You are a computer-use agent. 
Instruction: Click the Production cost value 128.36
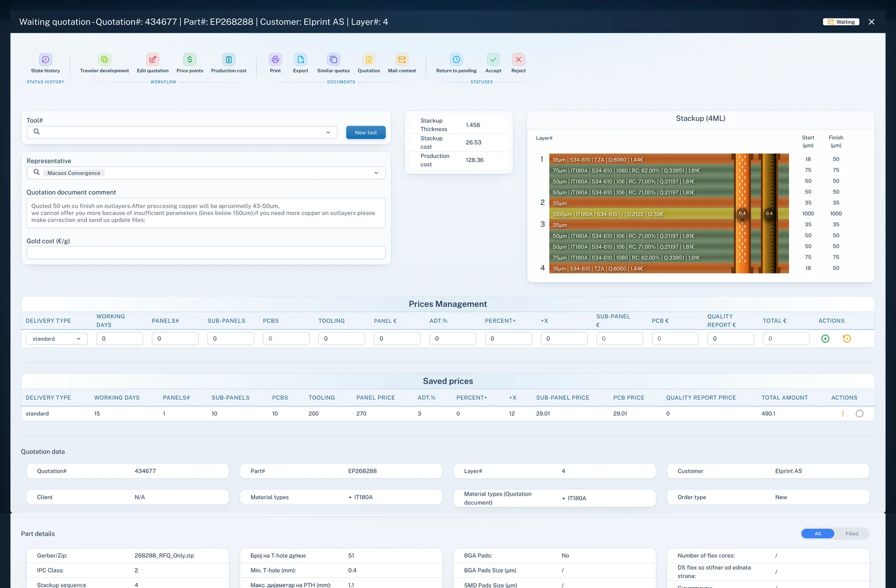[x=474, y=160]
